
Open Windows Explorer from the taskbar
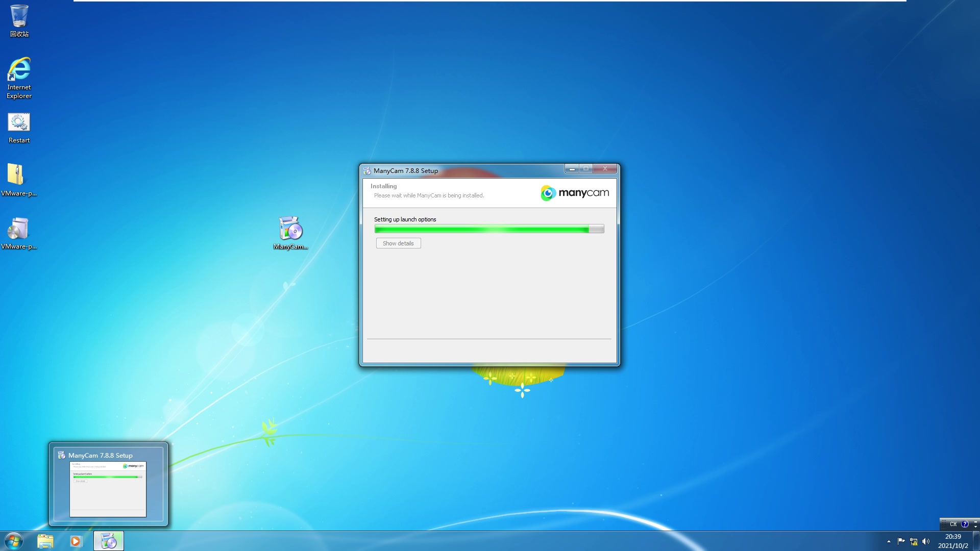[x=45, y=541]
